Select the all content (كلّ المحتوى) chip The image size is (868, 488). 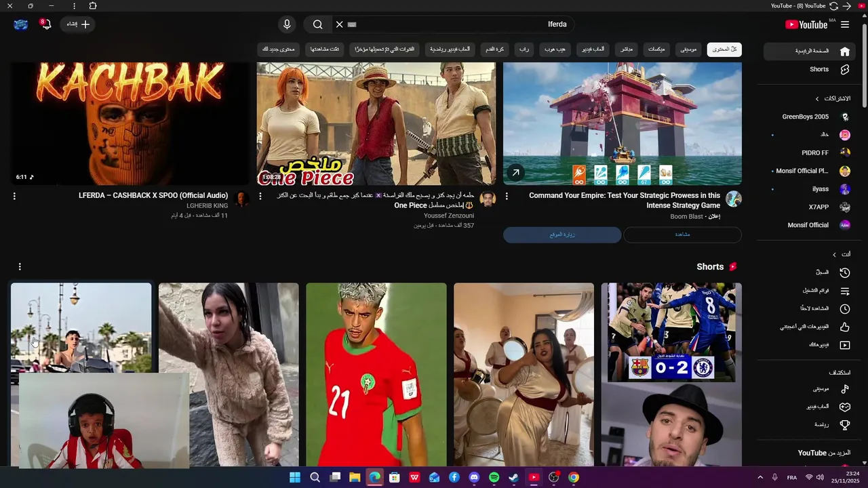click(724, 49)
